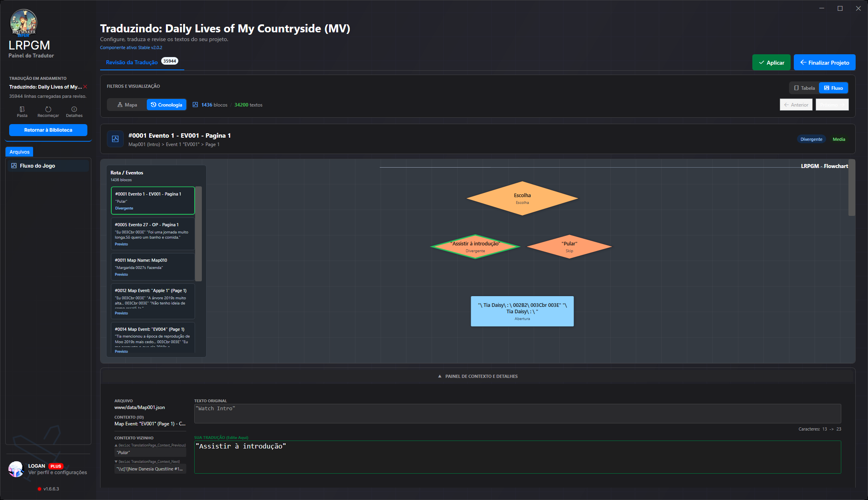Open Ver perfil e configurações
This screenshot has height=500, width=868.
pyautogui.click(x=57, y=472)
